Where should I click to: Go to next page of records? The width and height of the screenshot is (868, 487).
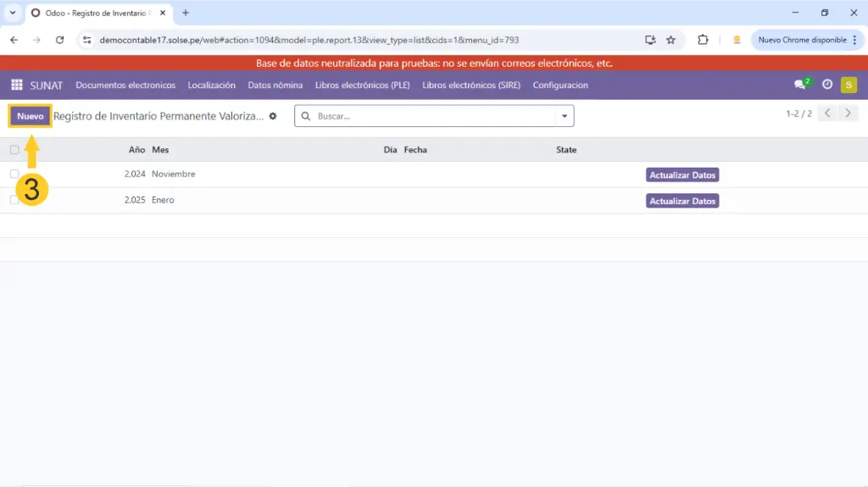(x=849, y=113)
